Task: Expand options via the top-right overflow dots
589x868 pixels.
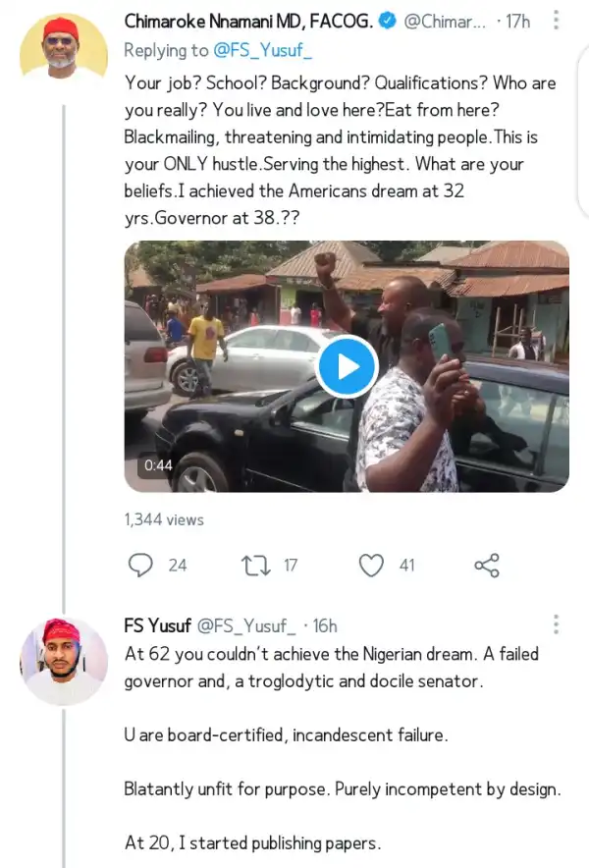Action: point(557,21)
